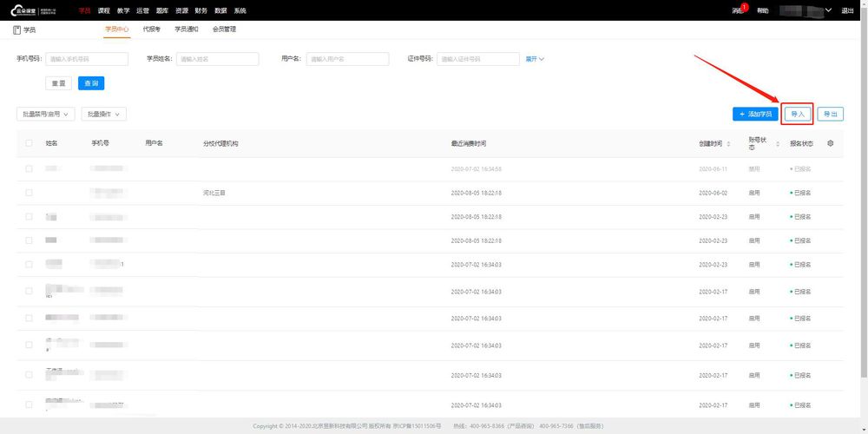Tick the select-all checkbox in table header
The height and width of the screenshot is (434, 868).
[x=29, y=143]
